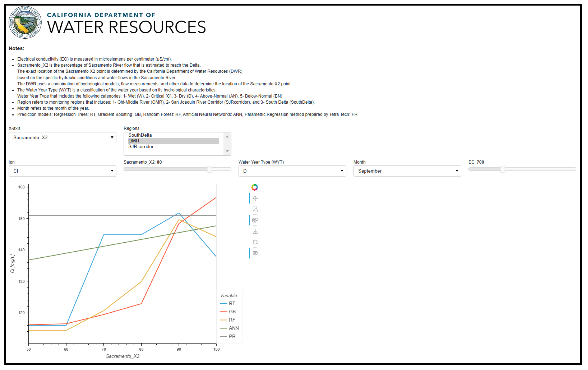Activate the Pan tool
The width and height of the screenshot is (588, 370).
pyautogui.click(x=255, y=198)
